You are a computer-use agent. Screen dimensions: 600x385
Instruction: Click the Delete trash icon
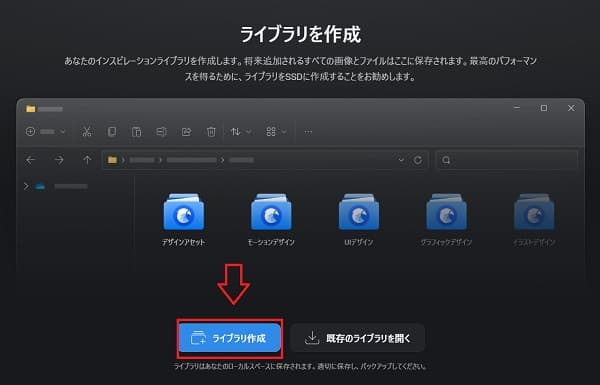click(211, 132)
